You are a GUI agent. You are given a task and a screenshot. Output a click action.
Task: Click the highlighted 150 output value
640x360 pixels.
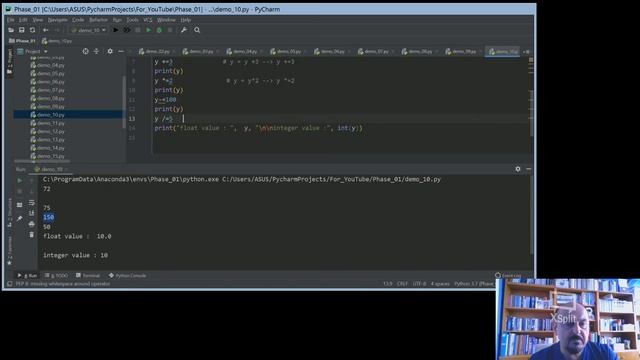coord(49,217)
